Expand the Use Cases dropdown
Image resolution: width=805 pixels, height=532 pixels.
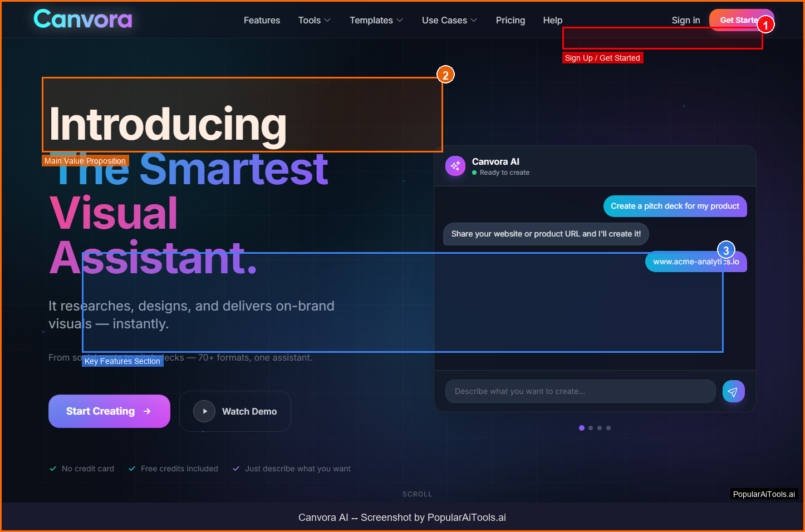point(449,20)
